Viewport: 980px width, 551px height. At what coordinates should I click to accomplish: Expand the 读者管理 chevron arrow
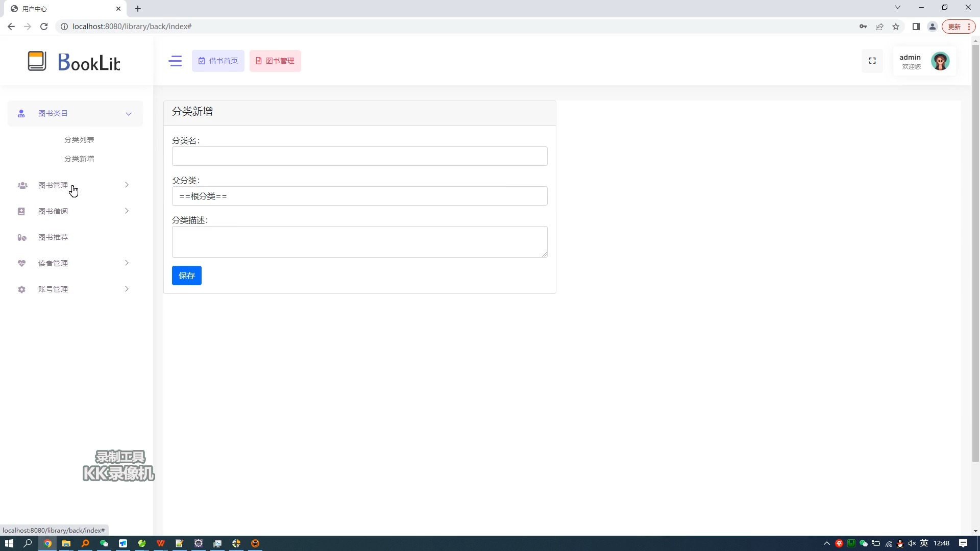pos(127,263)
